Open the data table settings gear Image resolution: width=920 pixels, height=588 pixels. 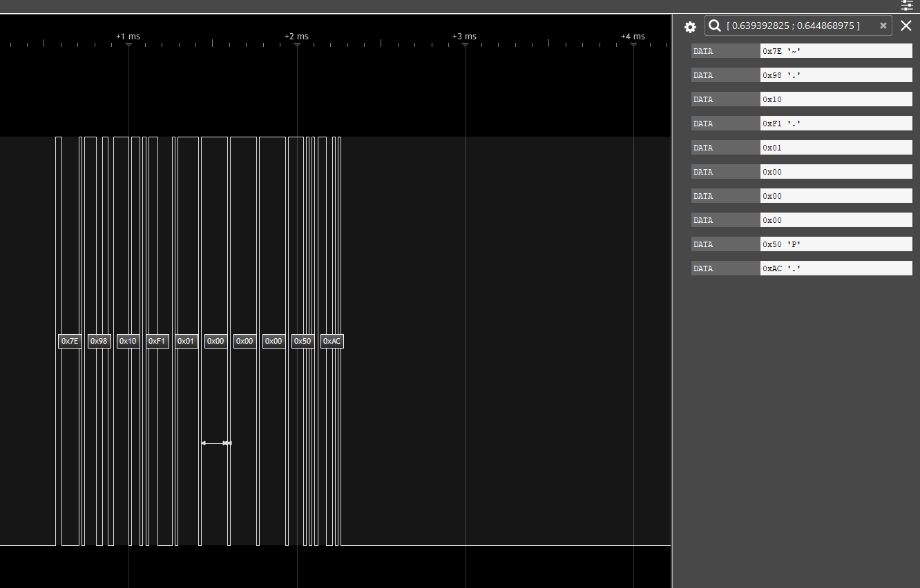click(x=690, y=27)
